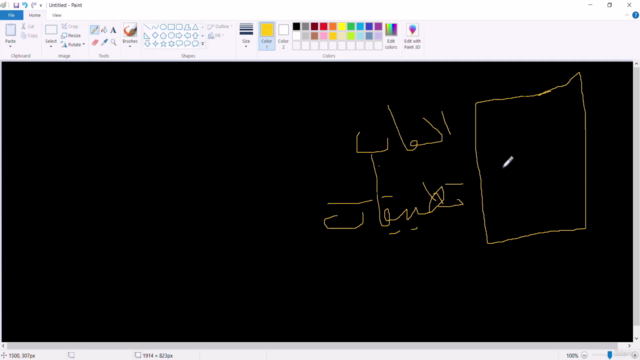Screen dimensions: 640x360
Task: Click the Crop button
Action: click(70, 26)
